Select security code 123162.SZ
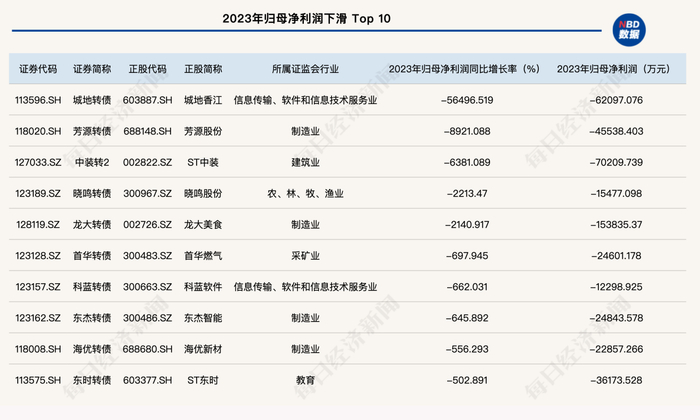This screenshot has width=700, height=420. coord(38,318)
